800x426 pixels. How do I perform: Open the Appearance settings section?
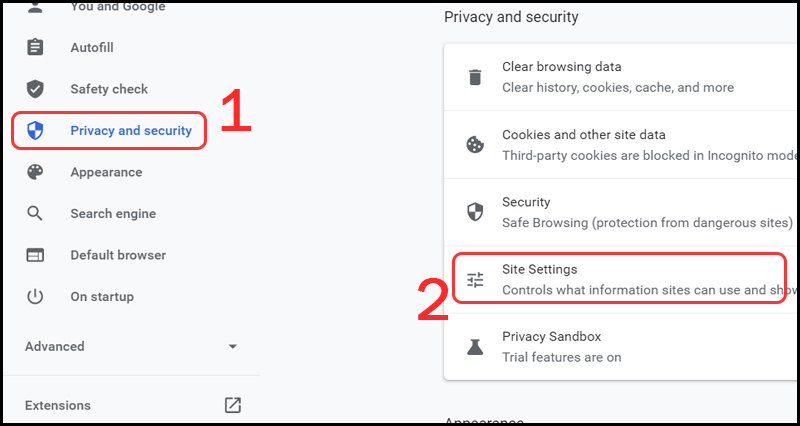(x=106, y=172)
